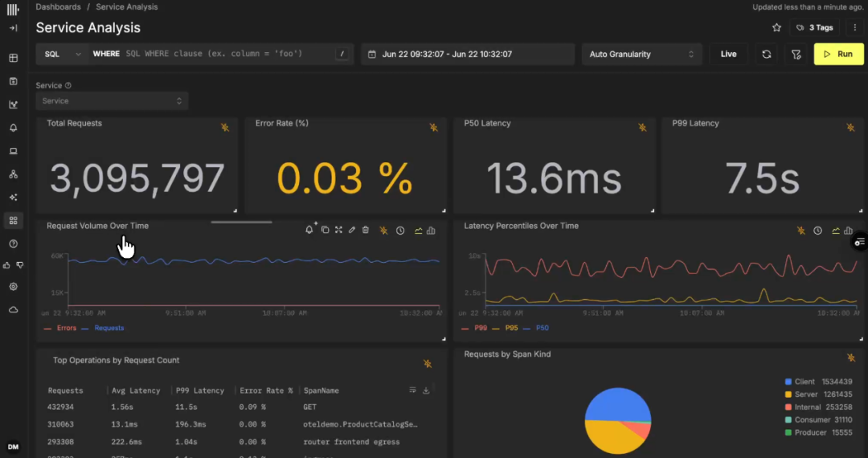Click thumbs up feedback icon in sidebar
Viewport: 868px width, 458px height.
(x=6, y=265)
